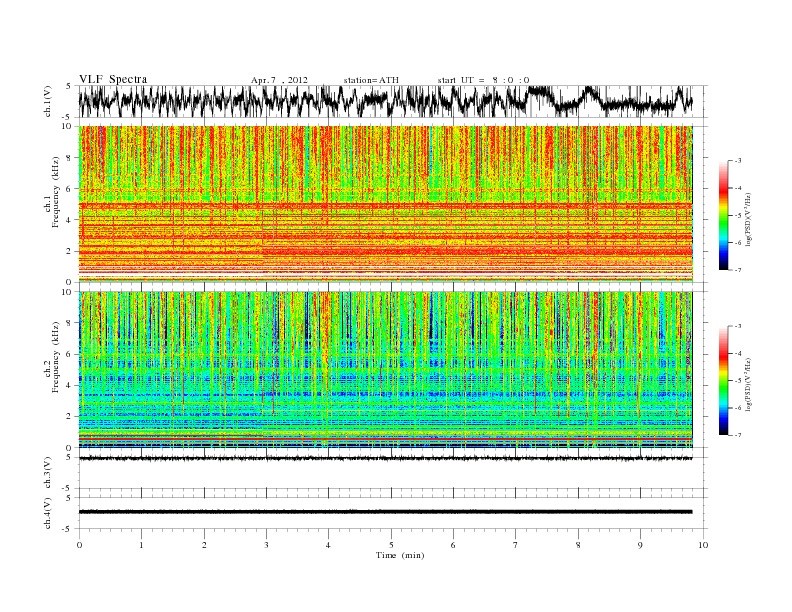Click the 'station=ATH' label
Viewport: 792px width, 612px height.
(371, 80)
